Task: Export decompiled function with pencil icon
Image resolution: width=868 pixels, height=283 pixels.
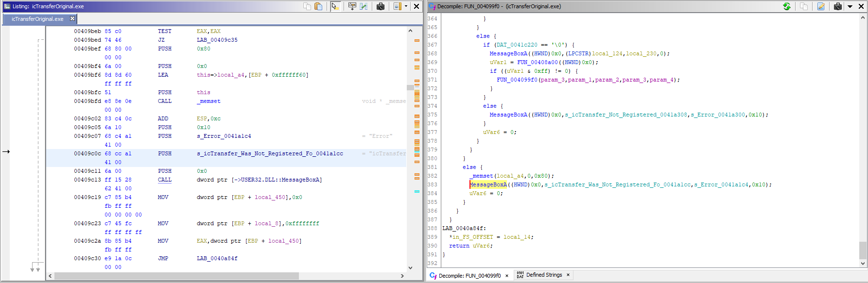Action: tap(821, 6)
